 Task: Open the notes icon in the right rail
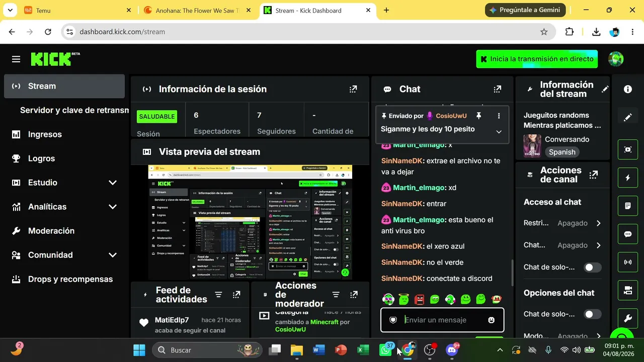click(x=628, y=206)
